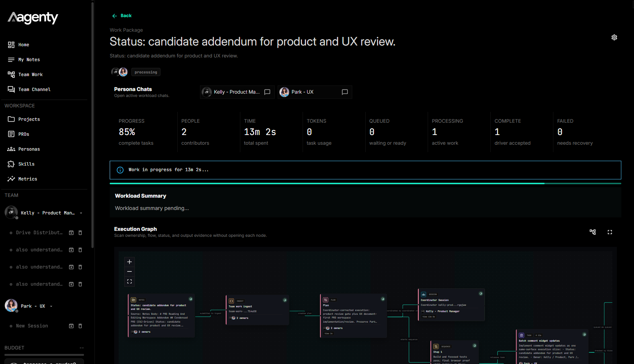Click the Agenty logo

[x=33, y=18]
